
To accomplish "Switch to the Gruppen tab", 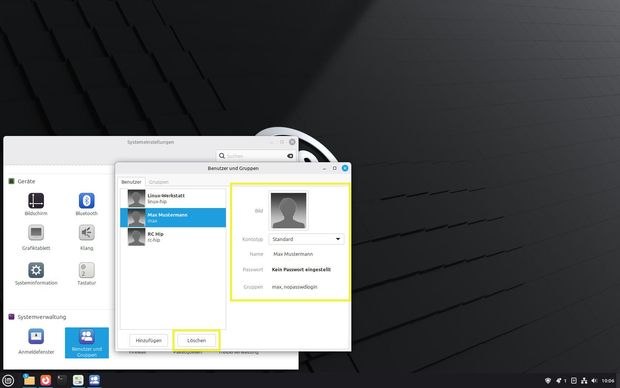I will click(x=159, y=182).
